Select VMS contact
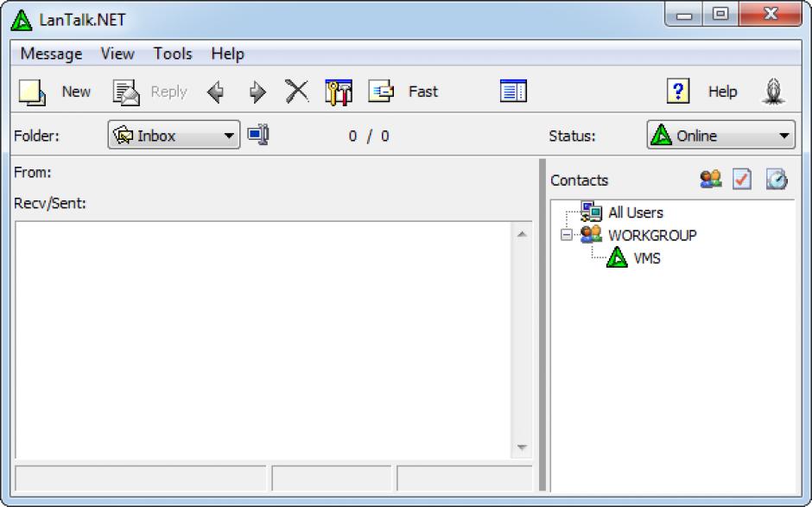The image size is (812, 507). tap(647, 258)
